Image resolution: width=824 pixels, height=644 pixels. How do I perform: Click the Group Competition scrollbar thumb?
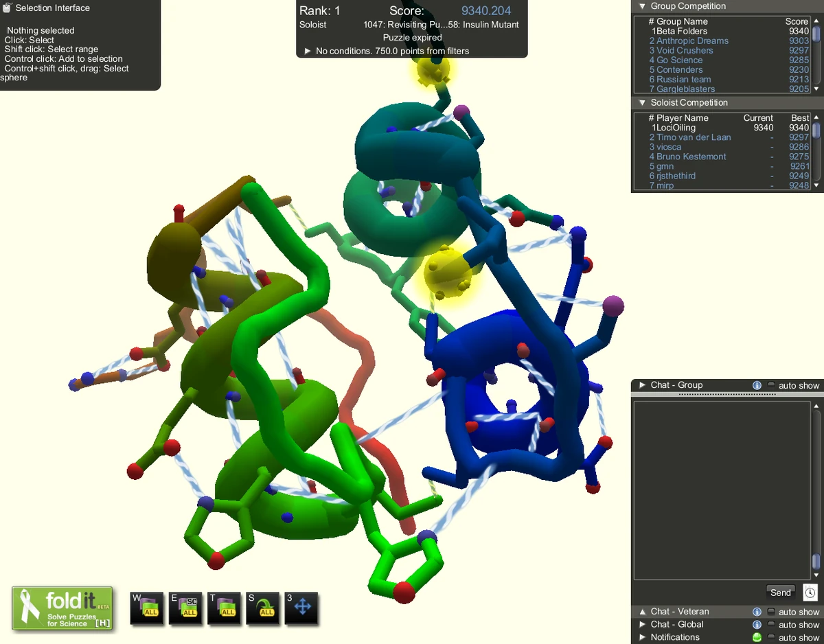pos(816,34)
